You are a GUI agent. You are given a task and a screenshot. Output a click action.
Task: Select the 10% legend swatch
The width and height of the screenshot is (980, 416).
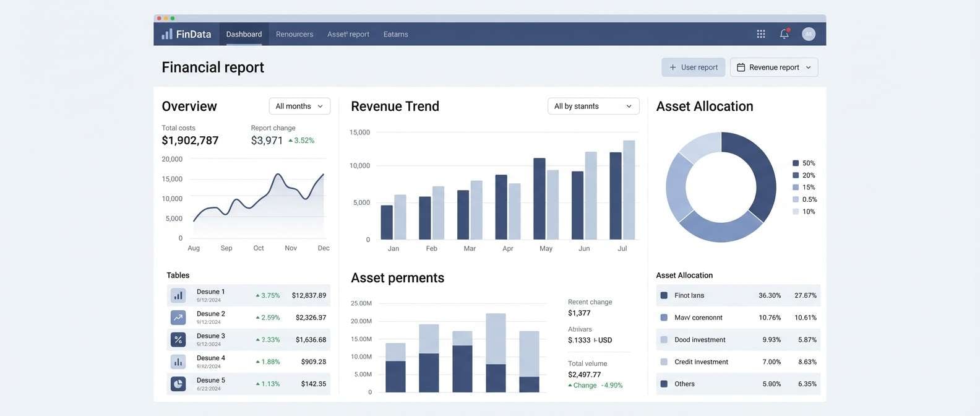tap(796, 212)
